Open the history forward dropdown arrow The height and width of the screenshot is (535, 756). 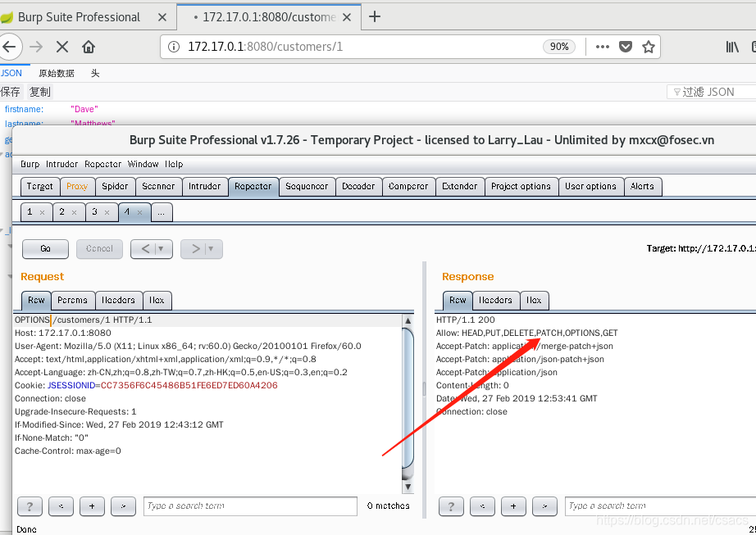(211, 249)
